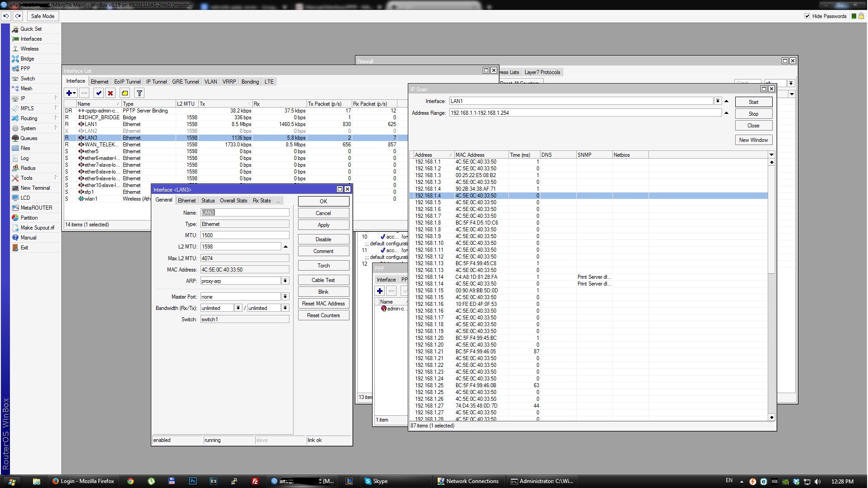Open the ARP proxy-arp dropdown
868x488 pixels.
pyautogui.click(x=285, y=281)
